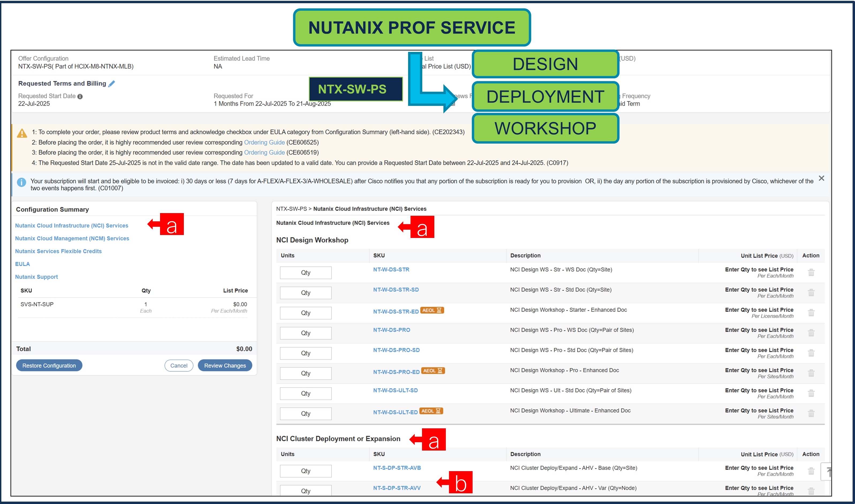Delete the NT-W-DS-ULT-ED row
Screen dimensions: 855x504
[811, 413]
